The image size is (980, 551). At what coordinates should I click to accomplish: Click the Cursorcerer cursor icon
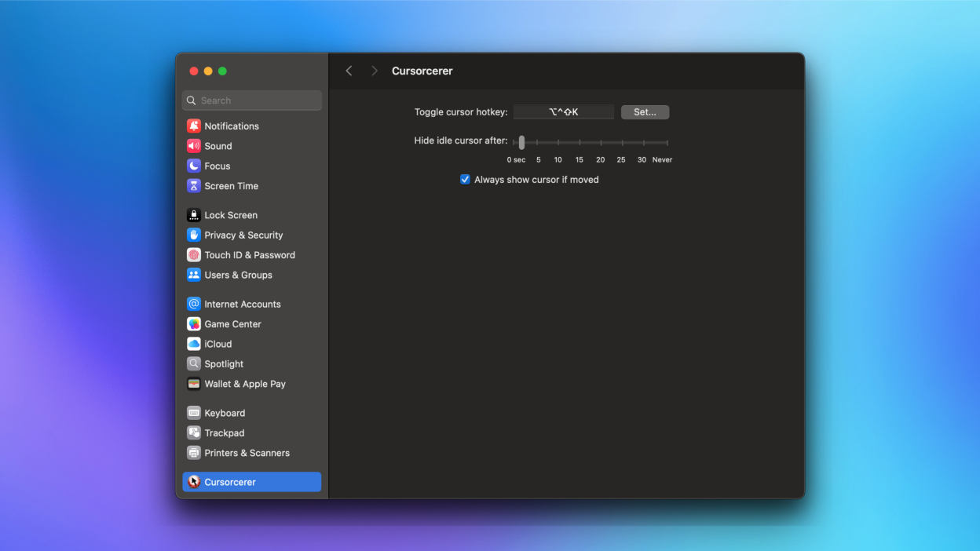coord(194,482)
